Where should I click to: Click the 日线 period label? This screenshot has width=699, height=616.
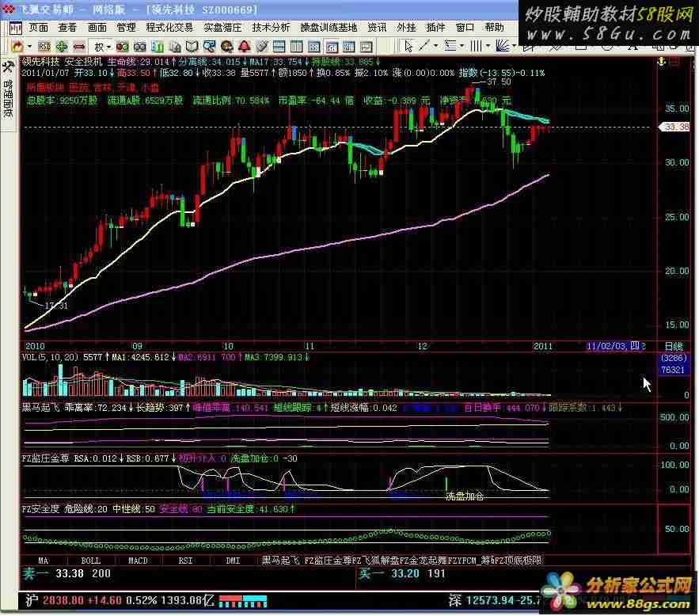(x=674, y=346)
